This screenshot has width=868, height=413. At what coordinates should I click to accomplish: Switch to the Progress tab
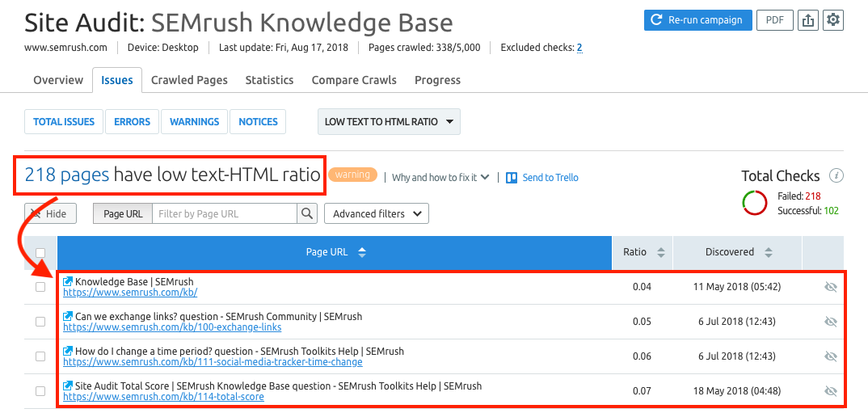(437, 80)
